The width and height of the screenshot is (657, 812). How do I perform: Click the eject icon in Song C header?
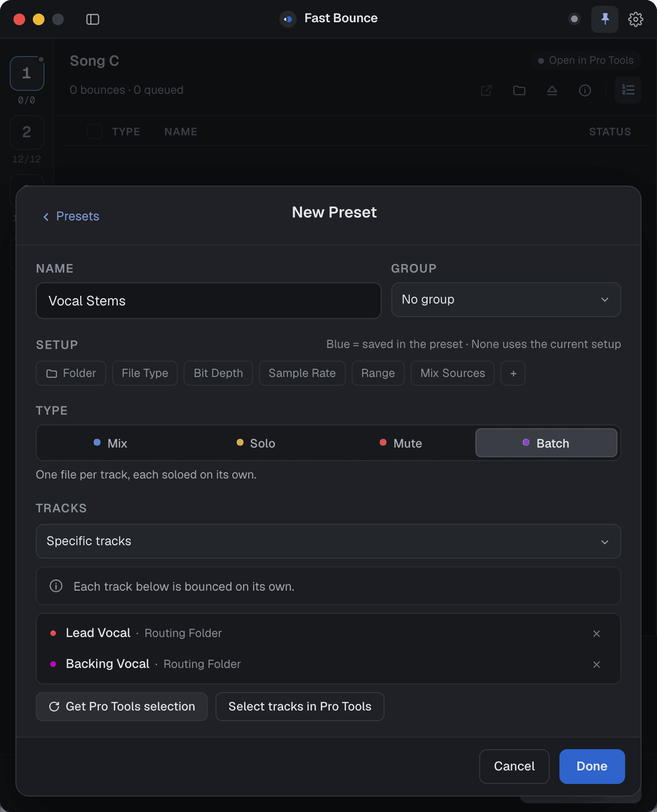[552, 90]
